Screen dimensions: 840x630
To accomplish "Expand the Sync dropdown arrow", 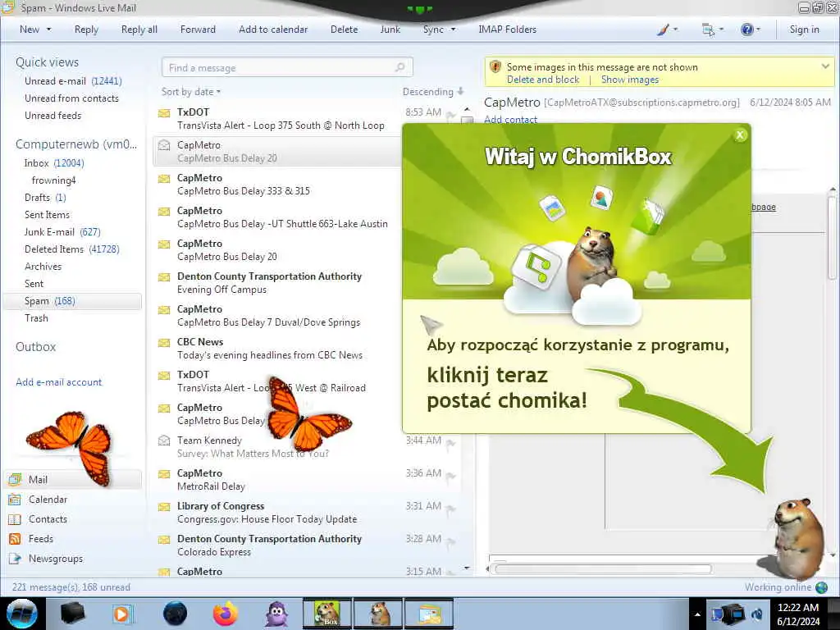I will (x=453, y=30).
